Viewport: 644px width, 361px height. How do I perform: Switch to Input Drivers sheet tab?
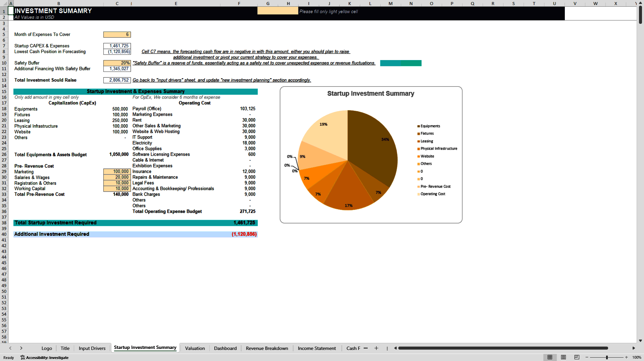[92, 348]
